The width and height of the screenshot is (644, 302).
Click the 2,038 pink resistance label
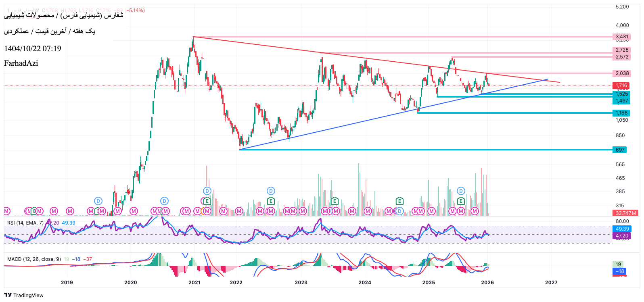[621, 73]
